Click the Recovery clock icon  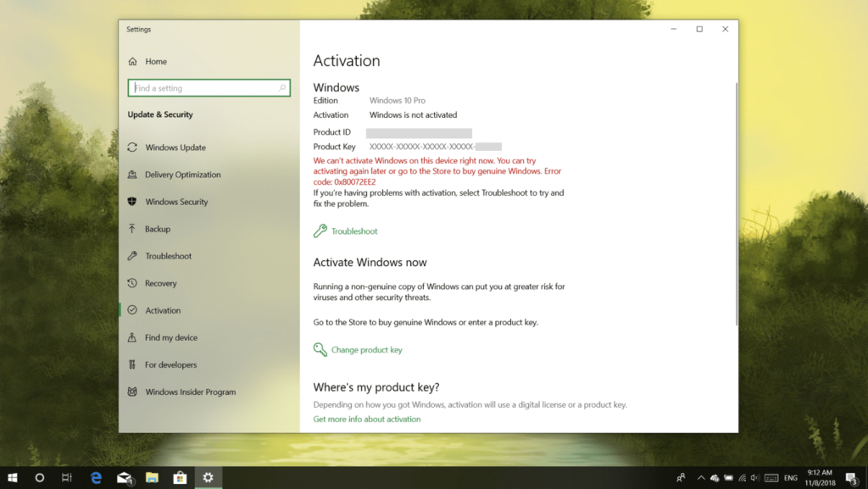(132, 283)
